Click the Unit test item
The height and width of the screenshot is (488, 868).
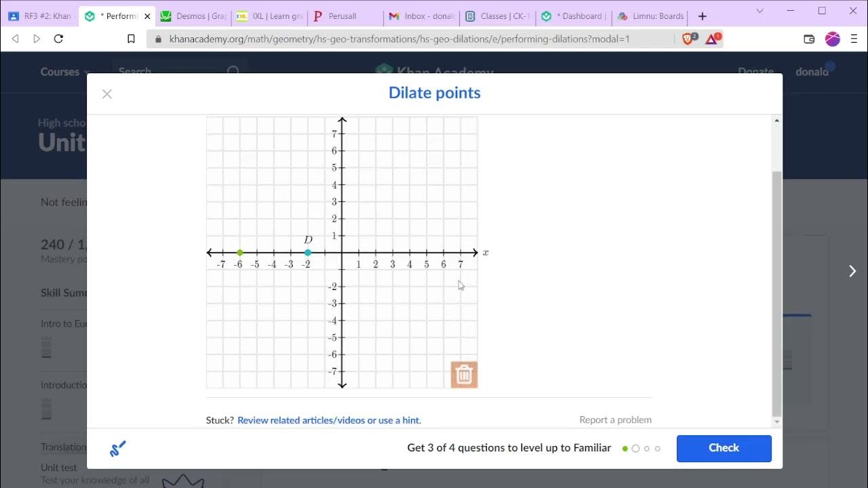[x=59, y=468]
